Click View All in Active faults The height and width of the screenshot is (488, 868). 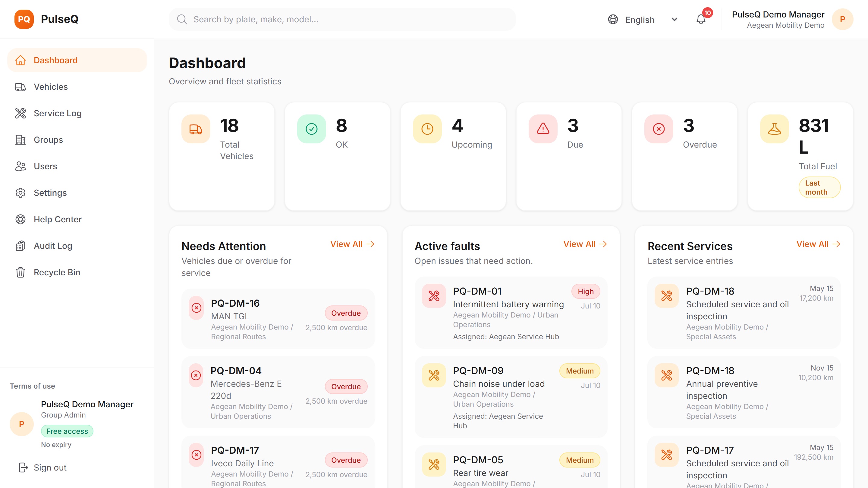pos(585,244)
